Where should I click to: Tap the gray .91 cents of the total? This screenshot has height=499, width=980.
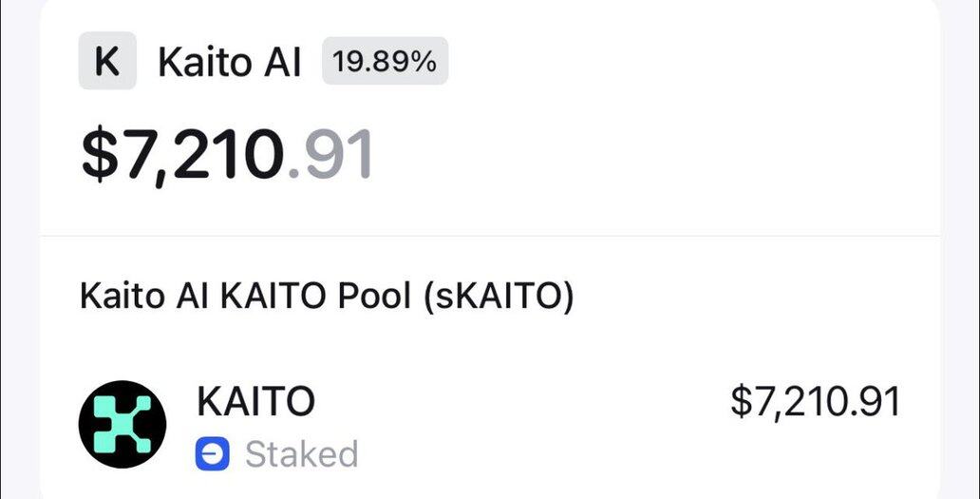(x=331, y=155)
